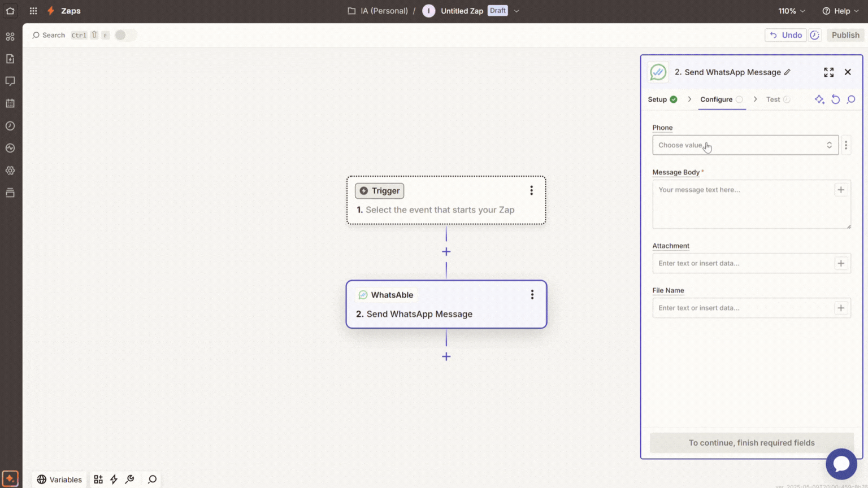Screen dimensions: 868x488
Task: Click into the Message Body text area
Action: click(x=752, y=204)
